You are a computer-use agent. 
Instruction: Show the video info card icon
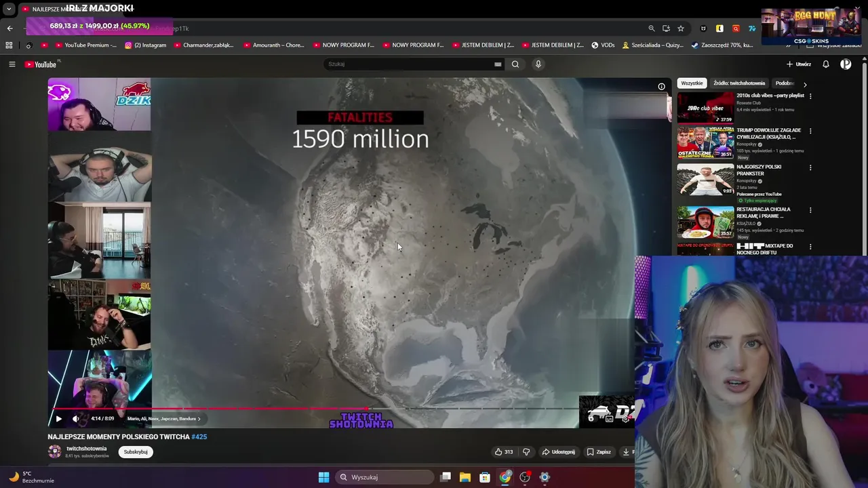[x=661, y=87]
